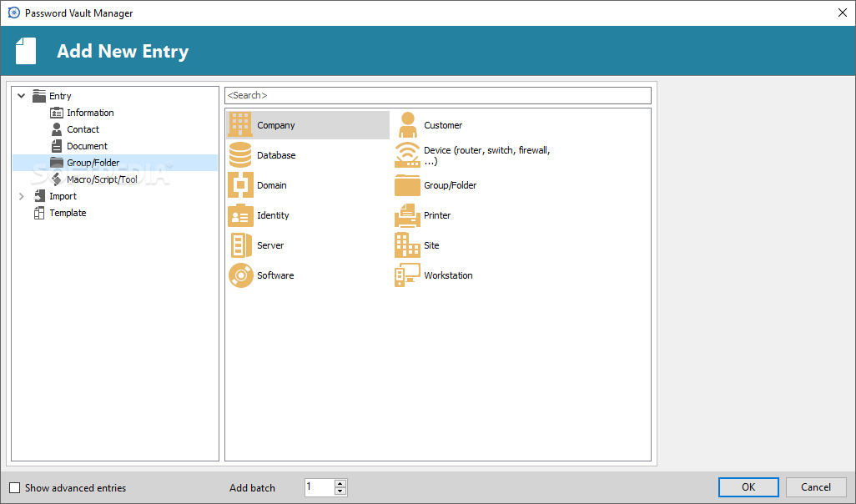Screen dimensions: 856x504
Task: Select the Printer entry icon
Action: 407,215
